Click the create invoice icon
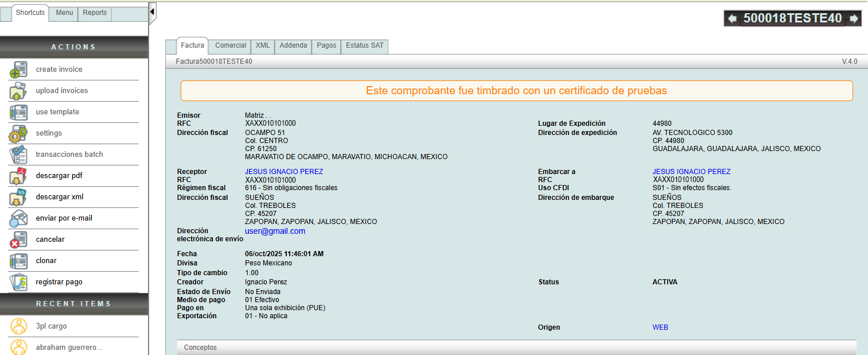This screenshot has height=355, width=868. pos(18,70)
